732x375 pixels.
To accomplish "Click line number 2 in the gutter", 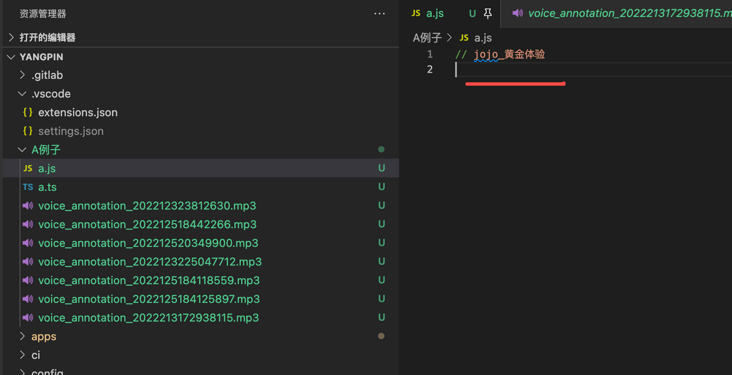I will 430,70.
